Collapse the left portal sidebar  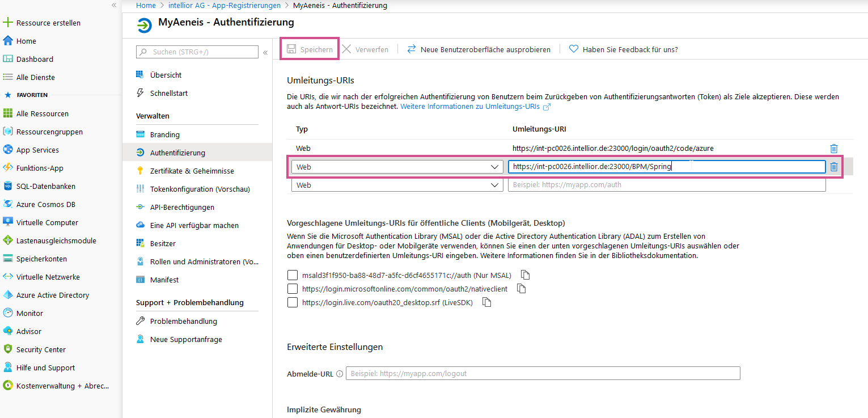click(114, 5)
